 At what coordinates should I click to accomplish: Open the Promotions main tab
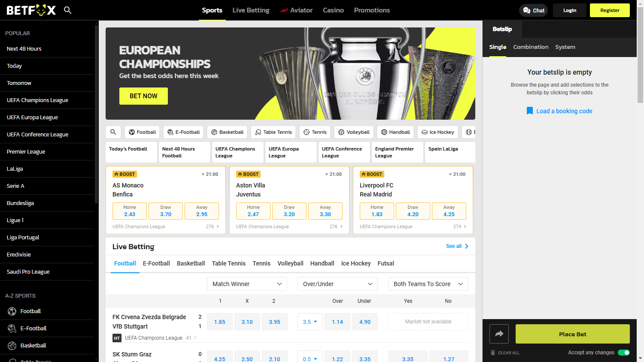[372, 10]
